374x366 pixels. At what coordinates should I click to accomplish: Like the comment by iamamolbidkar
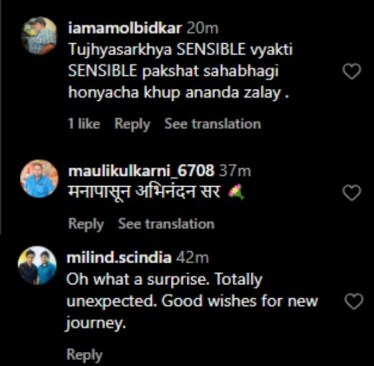[x=352, y=72]
